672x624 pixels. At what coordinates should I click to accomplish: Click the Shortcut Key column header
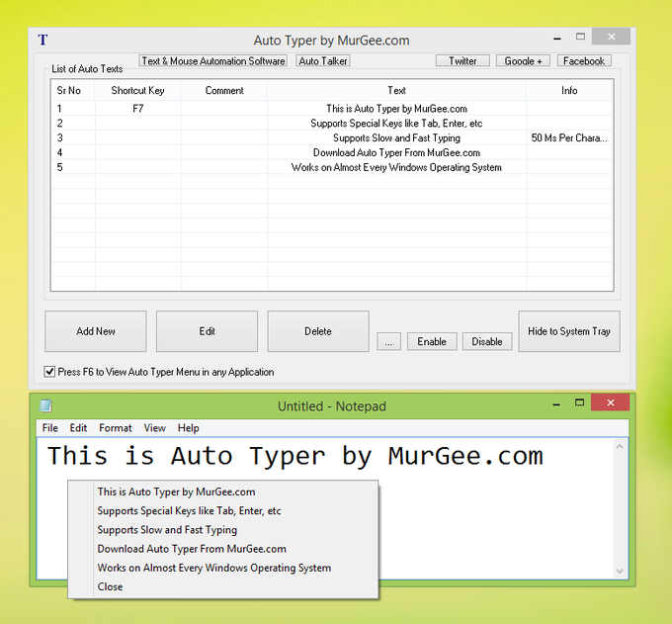137,90
